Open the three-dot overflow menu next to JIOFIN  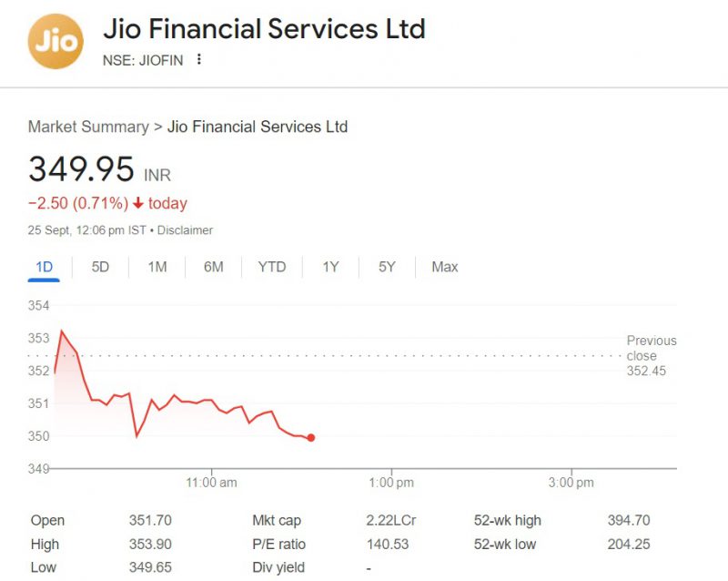tap(199, 59)
